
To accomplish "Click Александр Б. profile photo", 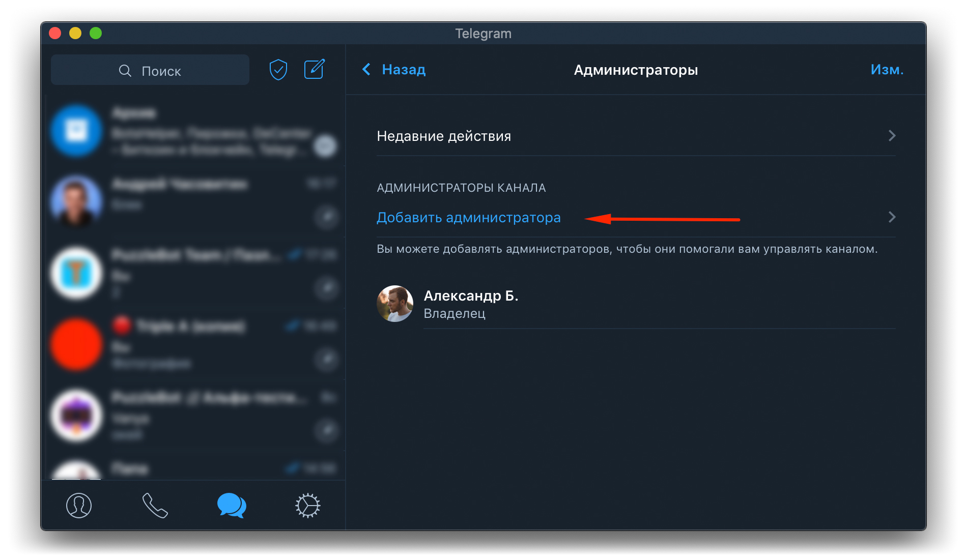I will click(x=394, y=304).
